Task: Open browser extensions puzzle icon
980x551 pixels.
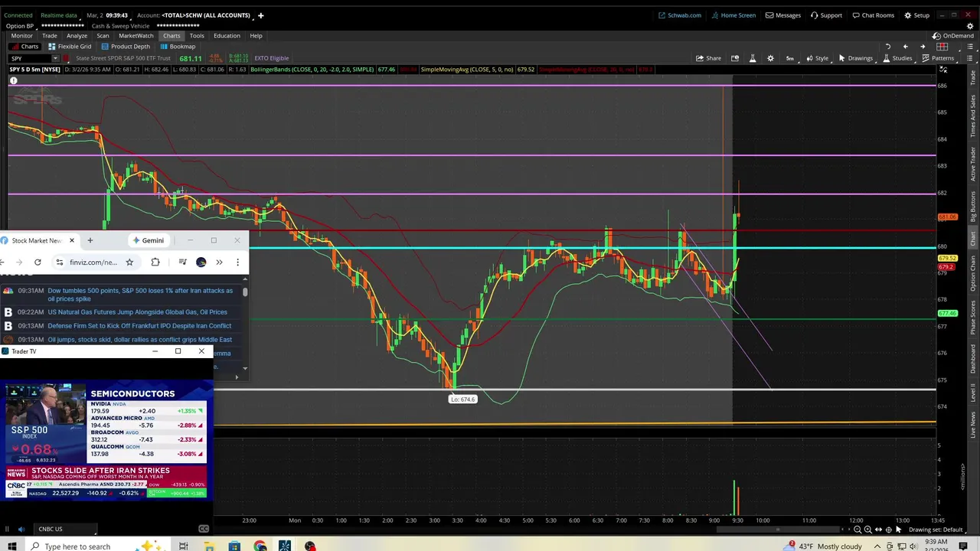Action: pos(155,262)
